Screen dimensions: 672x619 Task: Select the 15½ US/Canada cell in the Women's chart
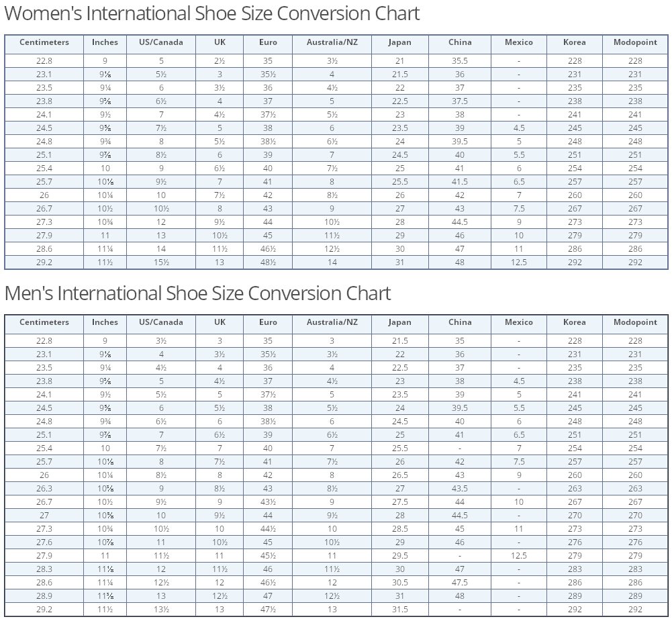pyautogui.click(x=161, y=263)
